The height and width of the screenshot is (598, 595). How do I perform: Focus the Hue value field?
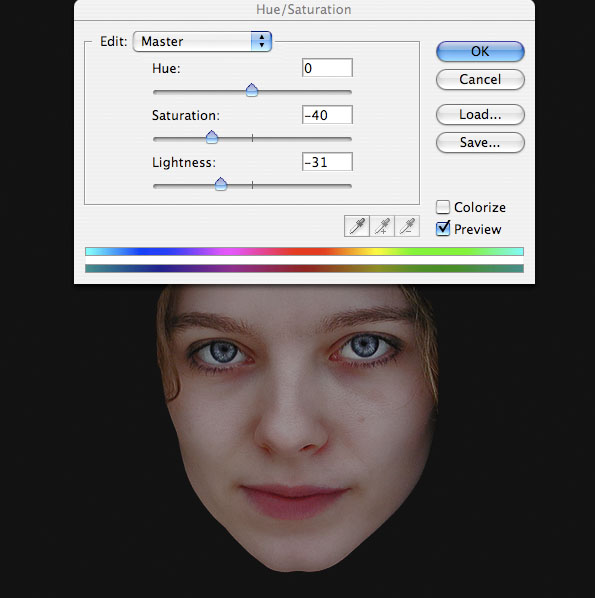point(327,68)
